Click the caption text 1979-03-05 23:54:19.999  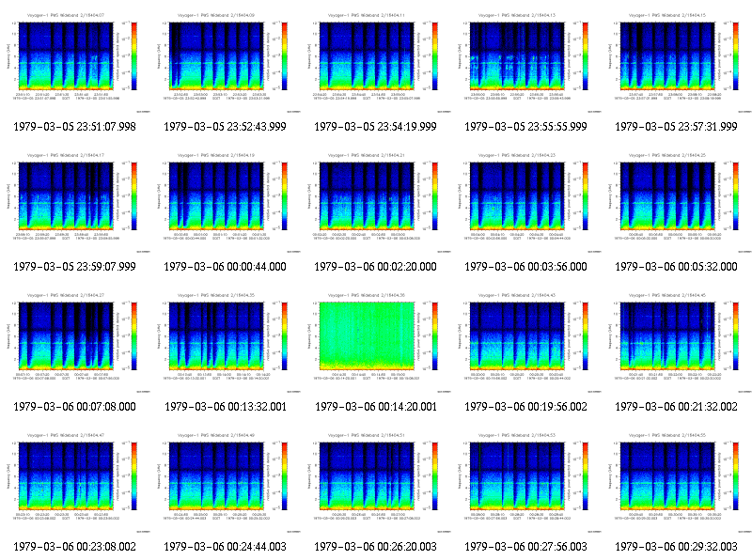tap(375, 127)
